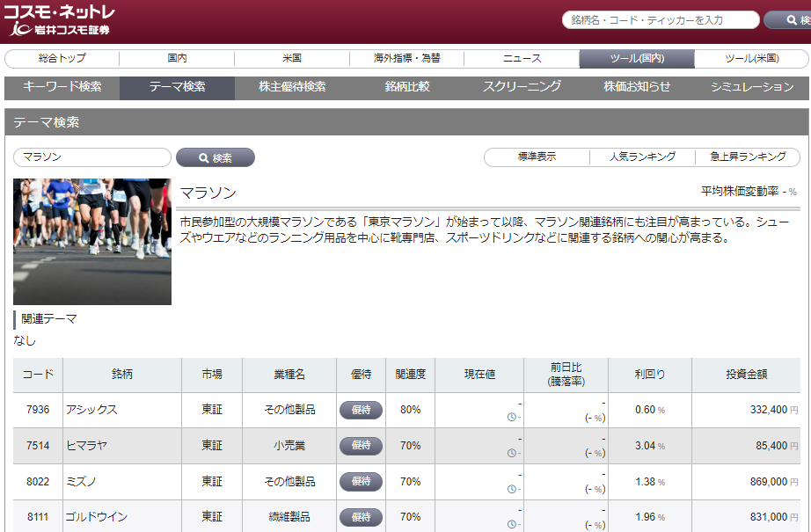Click the 検索 search button with magnifier icon

[x=215, y=157]
